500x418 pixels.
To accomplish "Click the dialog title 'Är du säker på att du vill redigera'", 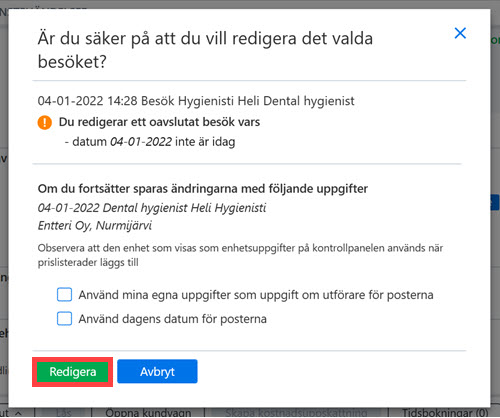I will pyautogui.click(x=205, y=50).
